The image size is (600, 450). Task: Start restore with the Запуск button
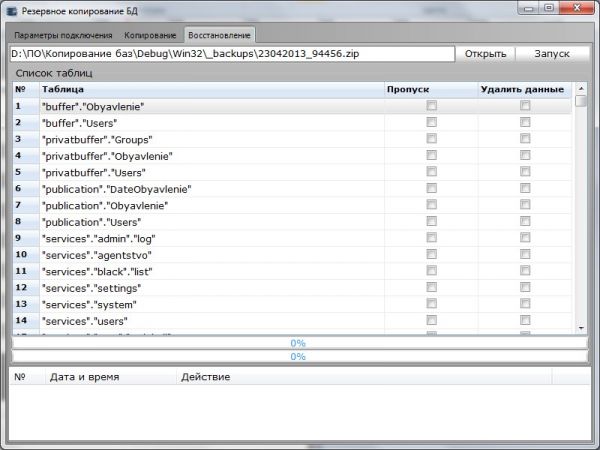552,54
